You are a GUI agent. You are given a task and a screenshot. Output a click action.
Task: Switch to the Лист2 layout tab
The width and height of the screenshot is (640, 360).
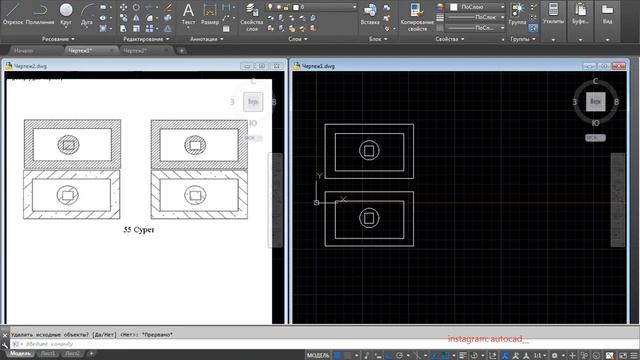73,353
